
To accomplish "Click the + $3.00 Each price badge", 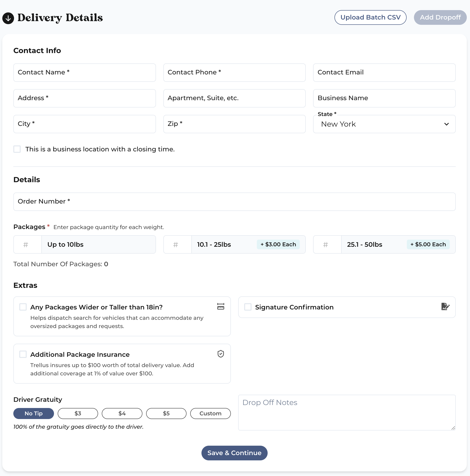I will [x=278, y=244].
